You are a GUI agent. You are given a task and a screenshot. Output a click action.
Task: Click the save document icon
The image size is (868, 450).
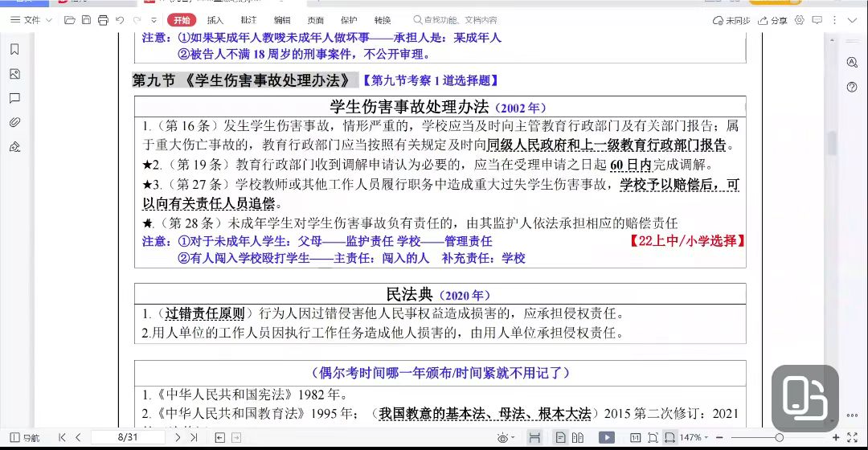tap(86, 20)
